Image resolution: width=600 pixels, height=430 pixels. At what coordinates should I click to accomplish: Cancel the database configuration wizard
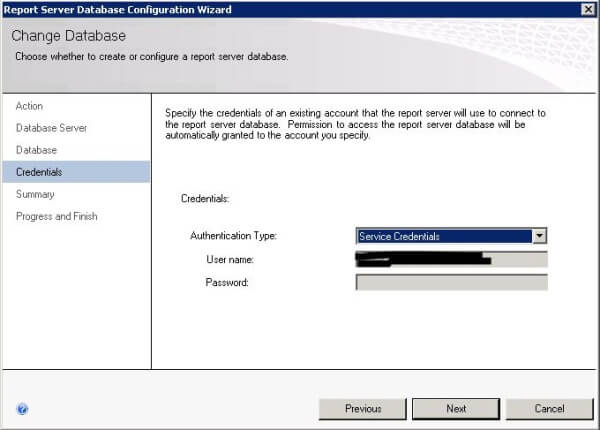pos(549,408)
